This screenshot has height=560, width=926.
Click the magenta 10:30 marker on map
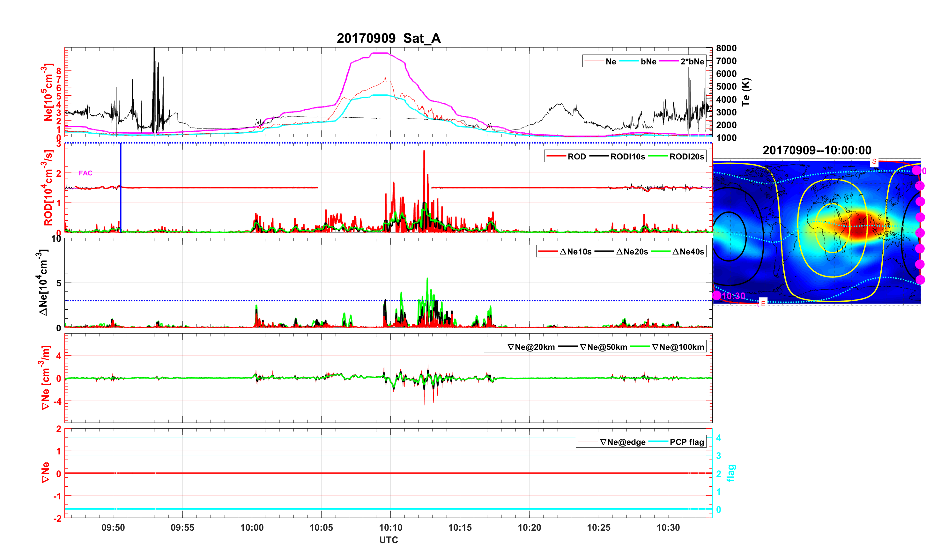point(717,295)
